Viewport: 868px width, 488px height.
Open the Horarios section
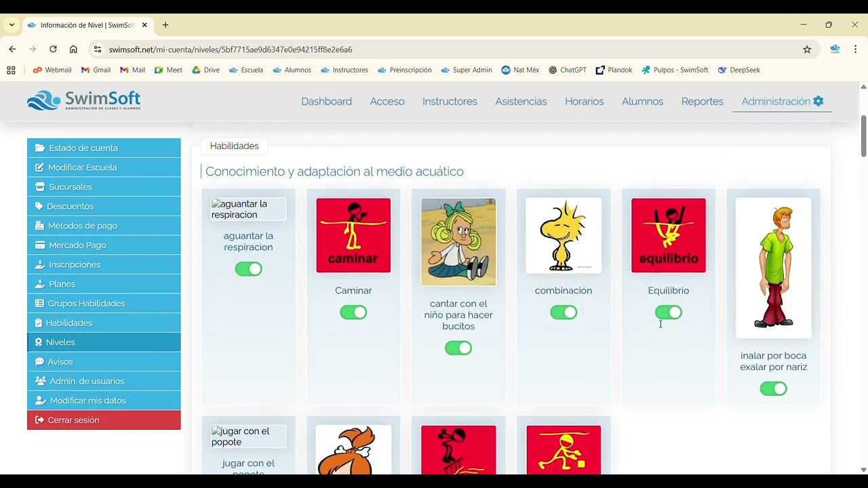(x=584, y=101)
